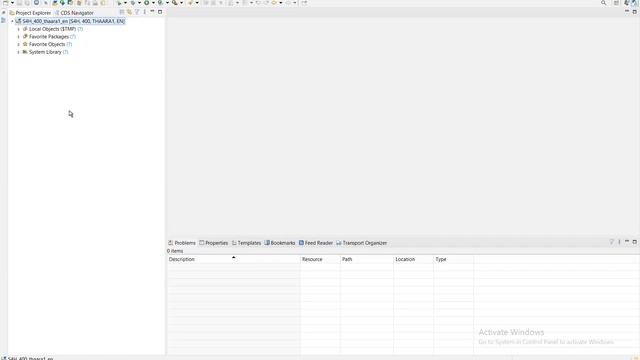
Task: Open the Bookmarks tab
Action: coord(280,243)
